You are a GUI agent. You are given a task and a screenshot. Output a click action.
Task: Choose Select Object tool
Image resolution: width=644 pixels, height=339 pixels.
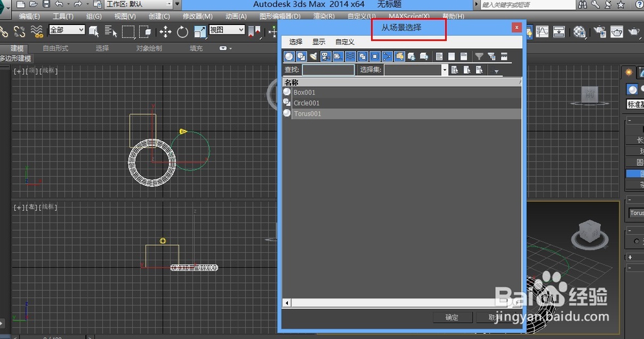[93, 31]
